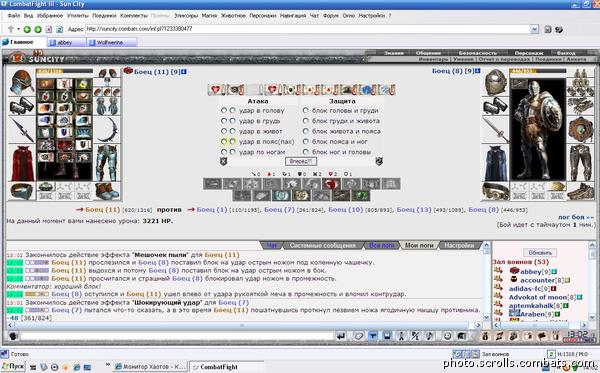Click the first heart effect icon above Атака

[216, 90]
